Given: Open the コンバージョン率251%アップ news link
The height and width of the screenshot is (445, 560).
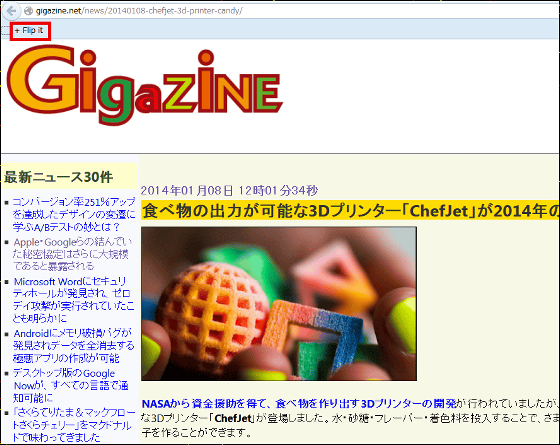Looking at the screenshot, I should [x=74, y=214].
